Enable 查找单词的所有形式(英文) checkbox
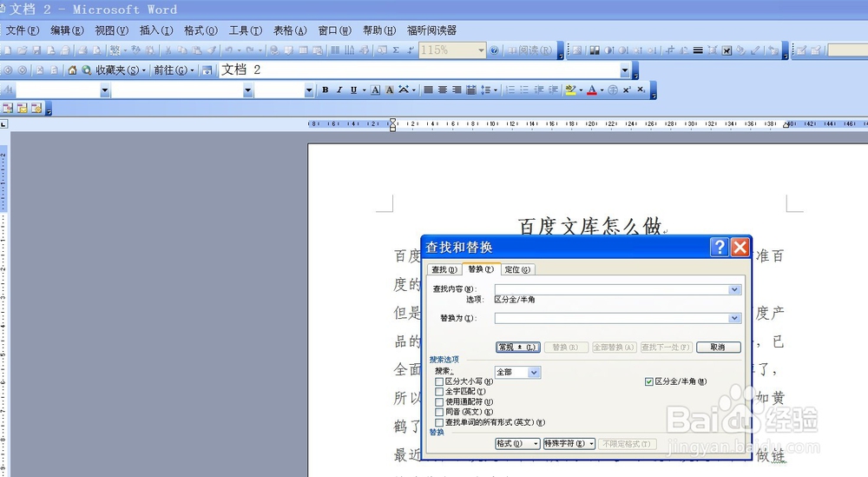The height and width of the screenshot is (477, 868). [439, 422]
